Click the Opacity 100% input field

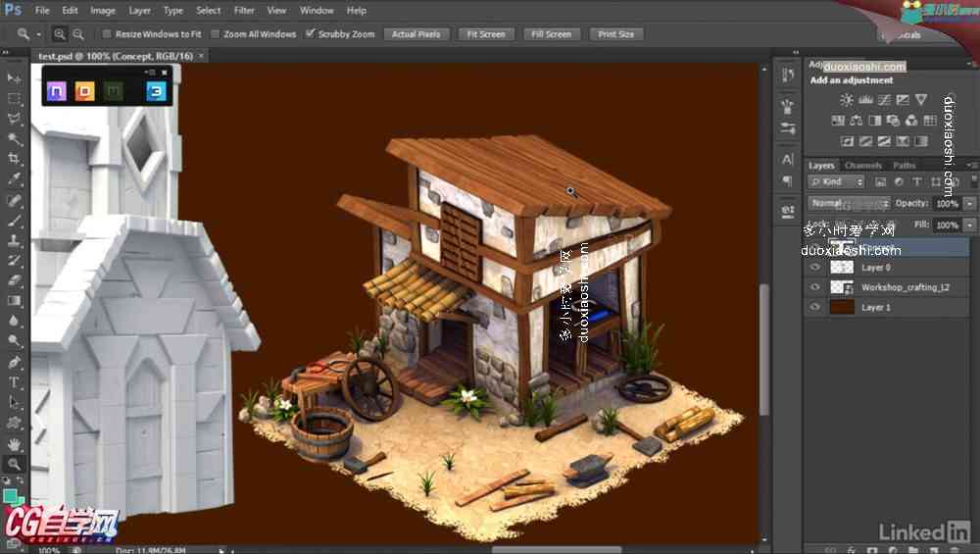947,203
